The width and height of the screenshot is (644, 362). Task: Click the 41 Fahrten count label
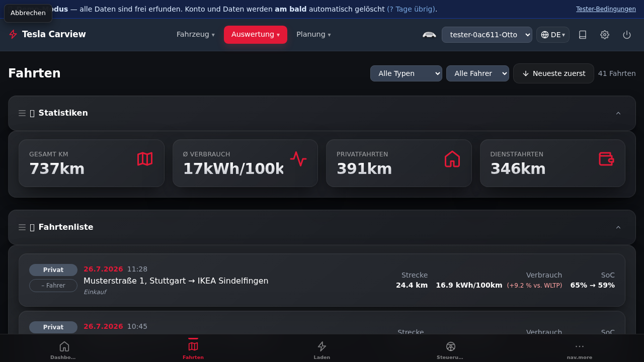click(x=617, y=73)
